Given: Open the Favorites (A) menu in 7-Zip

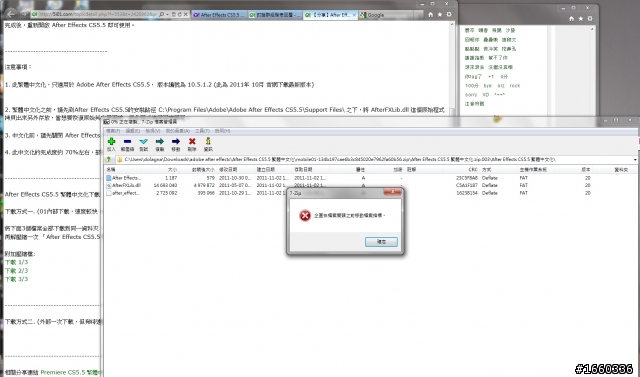Looking at the screenshot, I should coord(178,131).
